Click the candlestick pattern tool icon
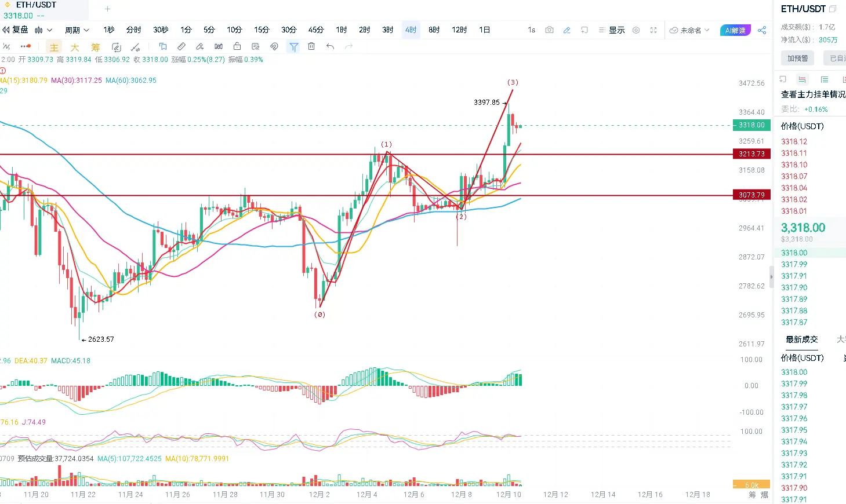This screenshot has height=504, width=846. 219,46
